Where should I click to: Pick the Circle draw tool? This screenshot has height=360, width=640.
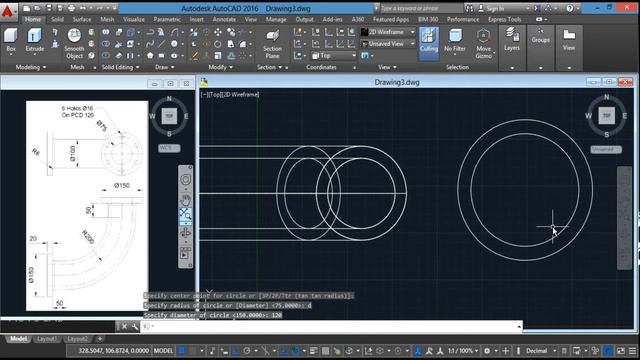(174, 44)
